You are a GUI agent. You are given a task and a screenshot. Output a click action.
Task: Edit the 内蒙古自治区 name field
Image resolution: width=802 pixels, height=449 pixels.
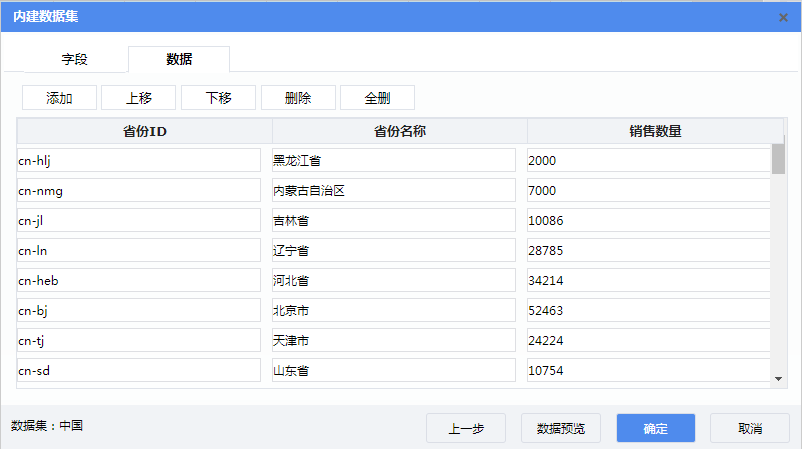(393, 191)
